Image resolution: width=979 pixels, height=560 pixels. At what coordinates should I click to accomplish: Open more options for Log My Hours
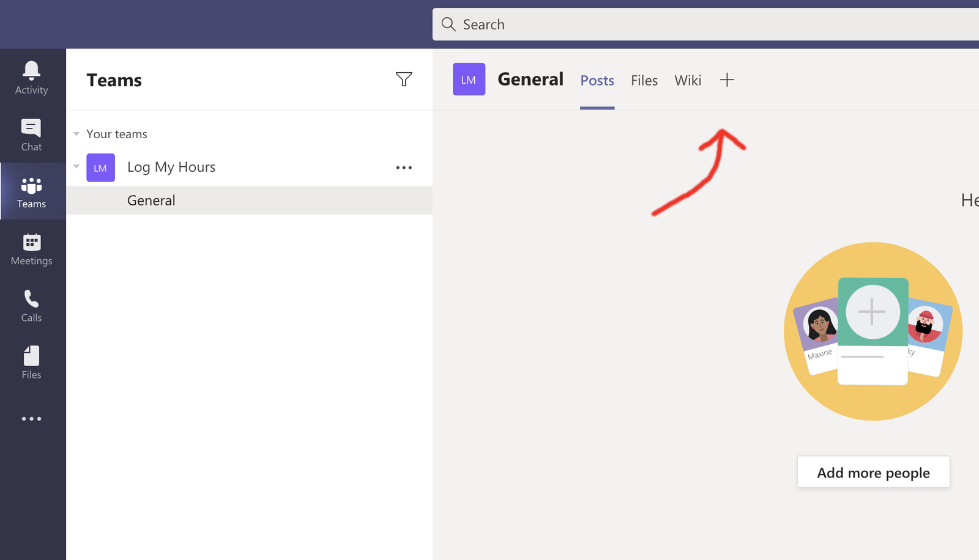404,168
